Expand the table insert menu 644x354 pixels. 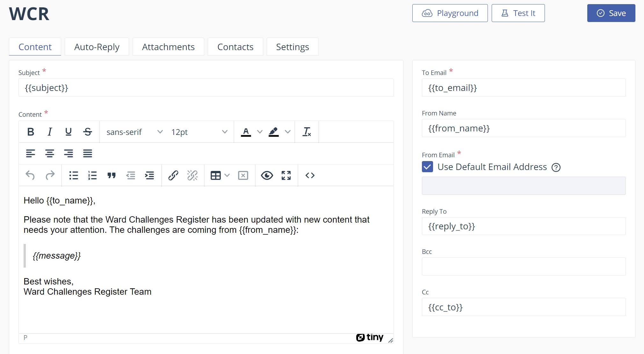[227, 175]
